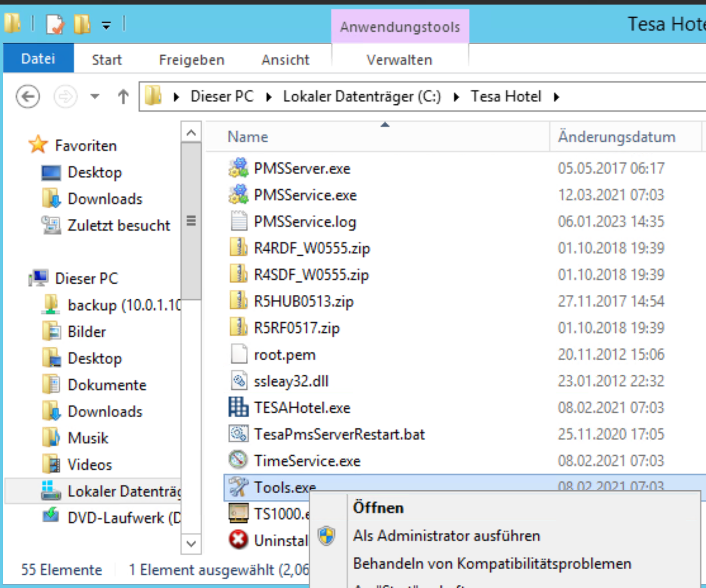Select Desktop under Dieser PC
The width and height of the screenshot is (706, 588).
(95, 358)
